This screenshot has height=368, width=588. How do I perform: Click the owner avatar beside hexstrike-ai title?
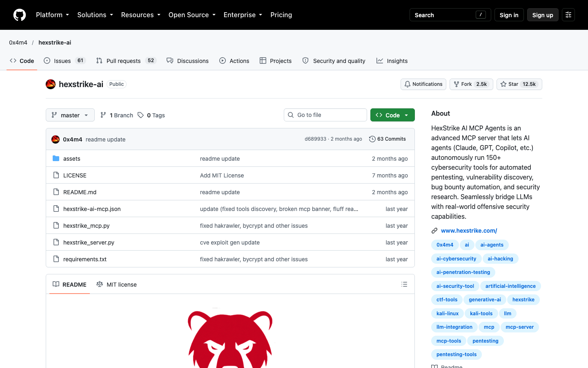(x=51, y=84)
